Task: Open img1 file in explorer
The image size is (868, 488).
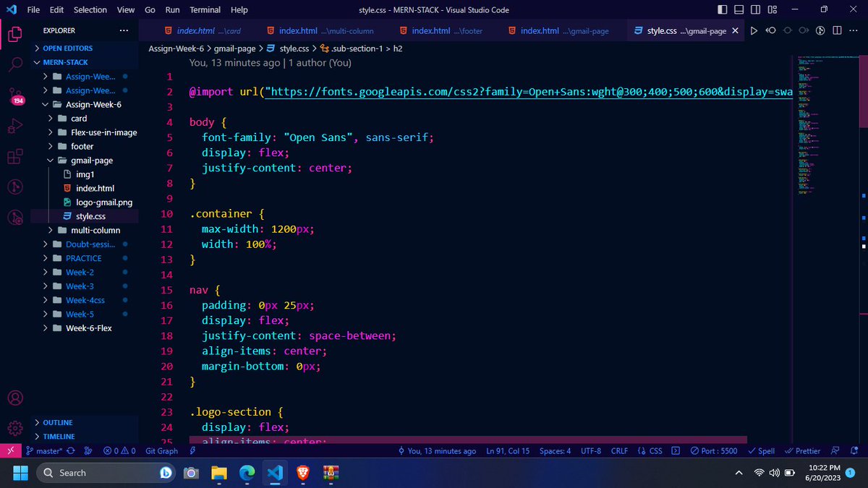Action: pyautogui.click(x=85, y=174)
